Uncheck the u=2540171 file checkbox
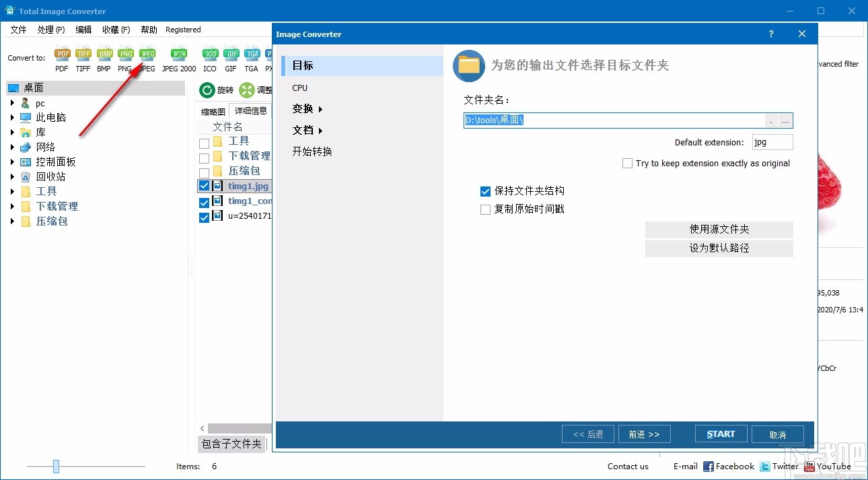Viewport: 868px width, 480px height. pyautogui.click(x=204, y=217)
